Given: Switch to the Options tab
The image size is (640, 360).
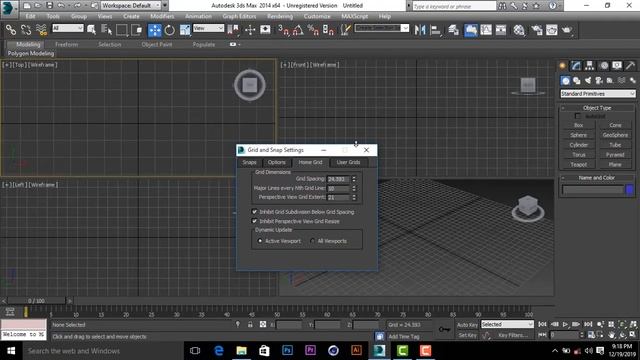Looking at the screenshot, I should click(x=277, y=162).
